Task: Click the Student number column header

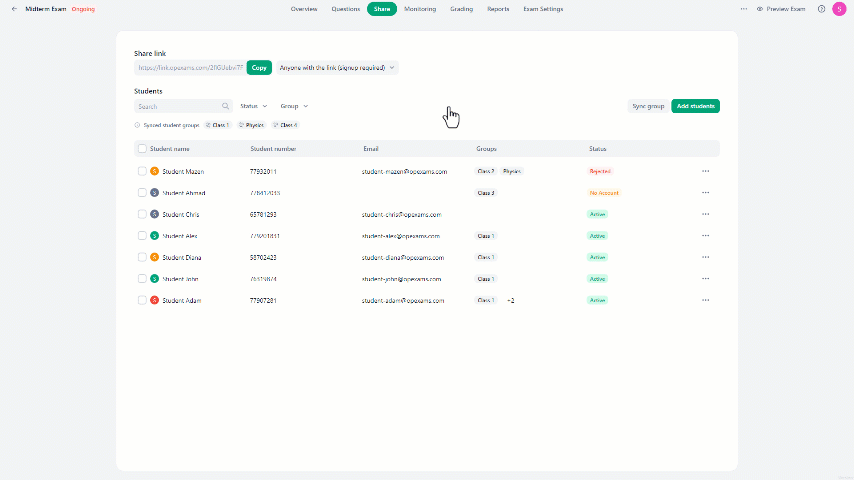Action: (273, 149)
